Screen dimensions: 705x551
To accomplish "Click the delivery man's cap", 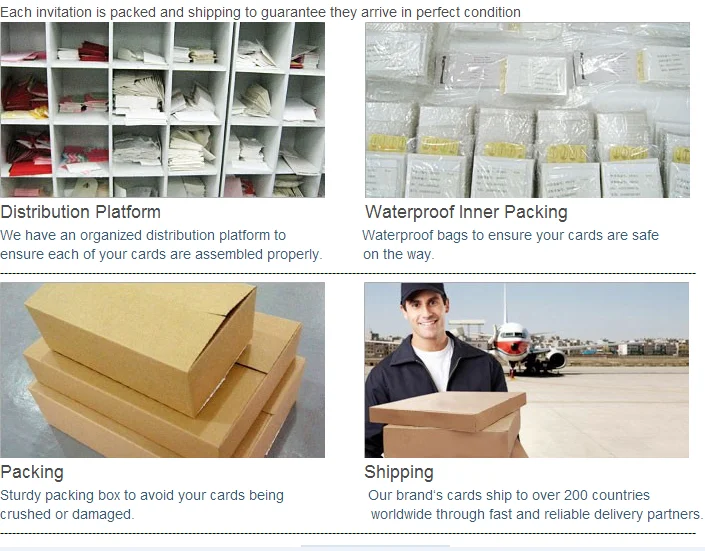I will coord(423,291).
